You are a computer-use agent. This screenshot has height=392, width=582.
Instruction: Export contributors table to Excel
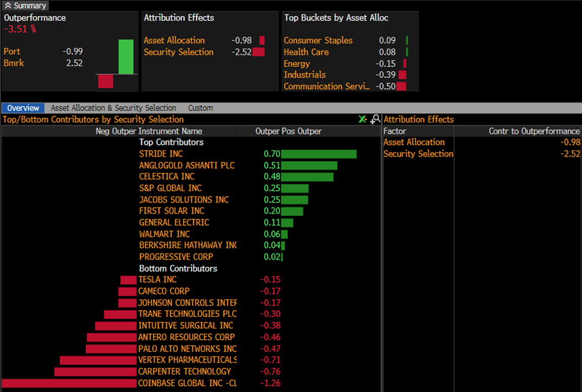[362, 119]
